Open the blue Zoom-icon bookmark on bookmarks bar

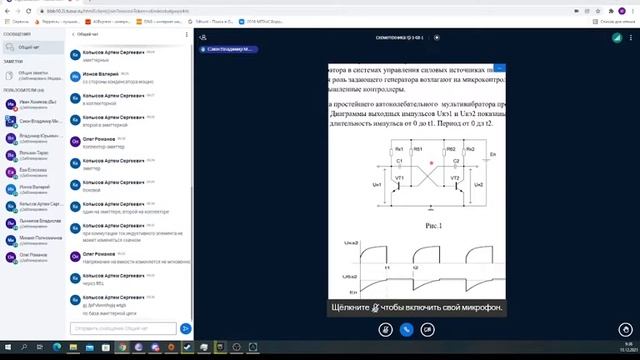coord(261,22)
